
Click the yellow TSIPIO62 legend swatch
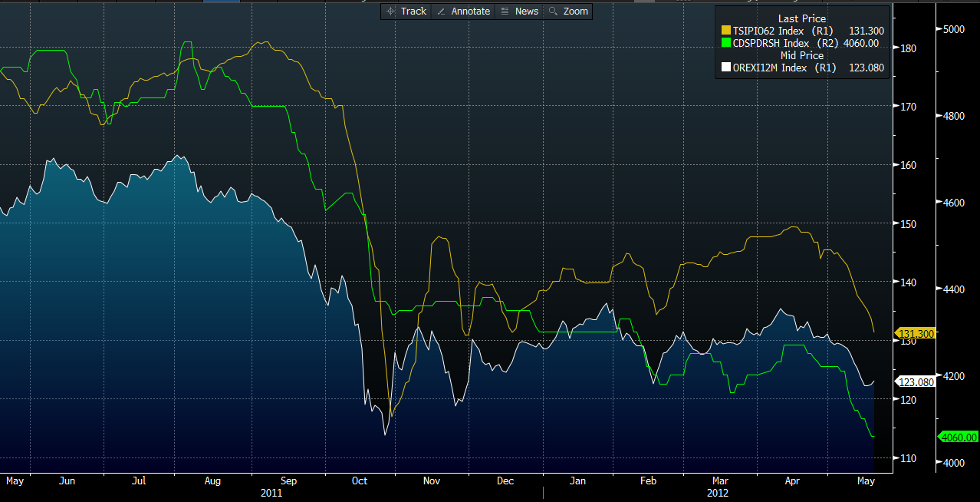tap(726, 31)
